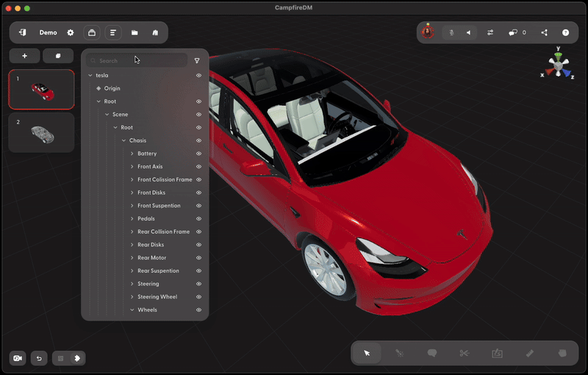Click the help question mark icon
Screen dimensions: 588x375
pyautogui.click(x=565, y=32)
